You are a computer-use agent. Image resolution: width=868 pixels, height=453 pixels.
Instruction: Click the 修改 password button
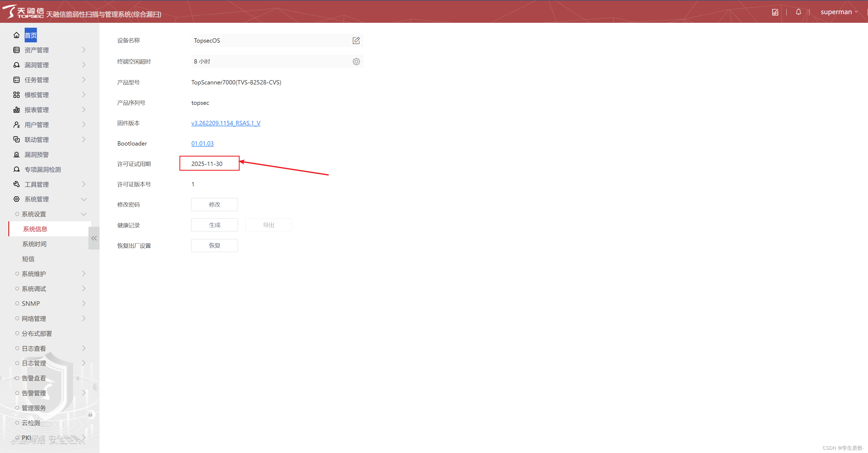214,205
